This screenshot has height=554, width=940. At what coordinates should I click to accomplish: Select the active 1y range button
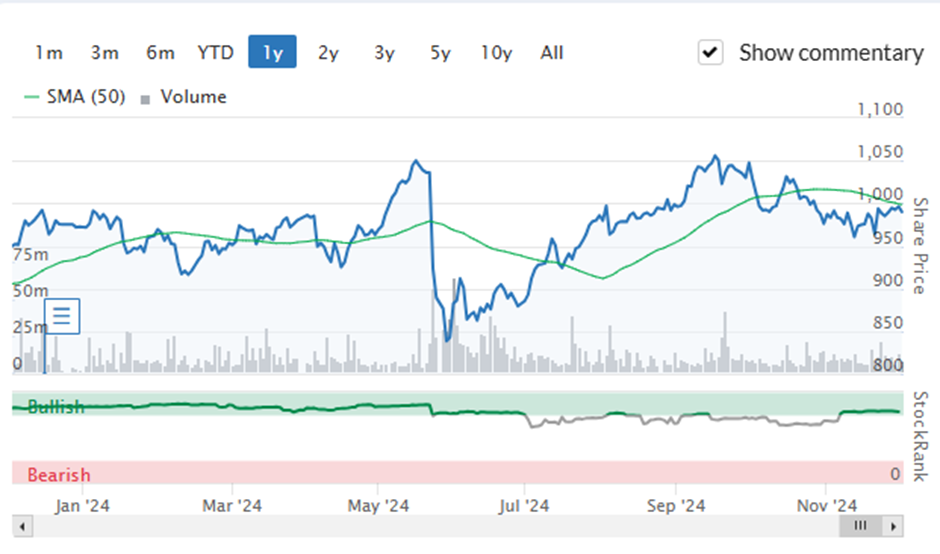pyautogui.click(x=272, y=52)
